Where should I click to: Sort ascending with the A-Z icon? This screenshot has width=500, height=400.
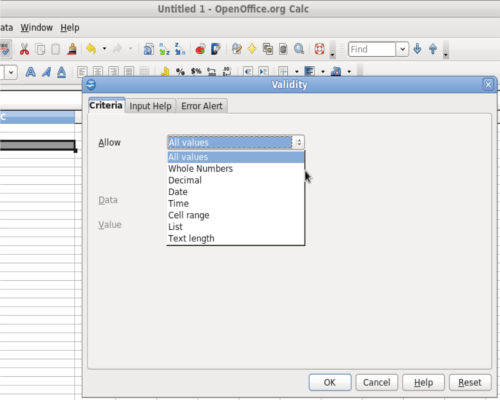164,49
